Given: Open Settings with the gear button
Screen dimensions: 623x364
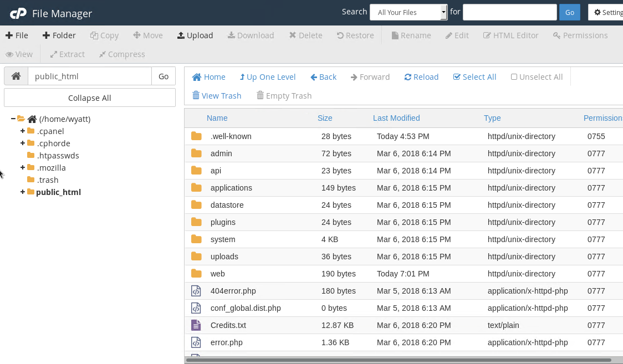Looking at the screenshot, I should pos(605,12).
